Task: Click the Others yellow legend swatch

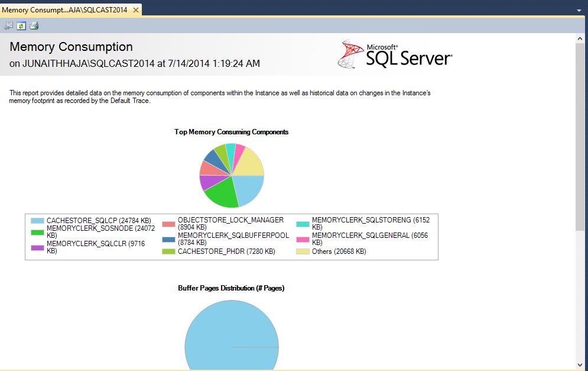Action: point(303,251)
